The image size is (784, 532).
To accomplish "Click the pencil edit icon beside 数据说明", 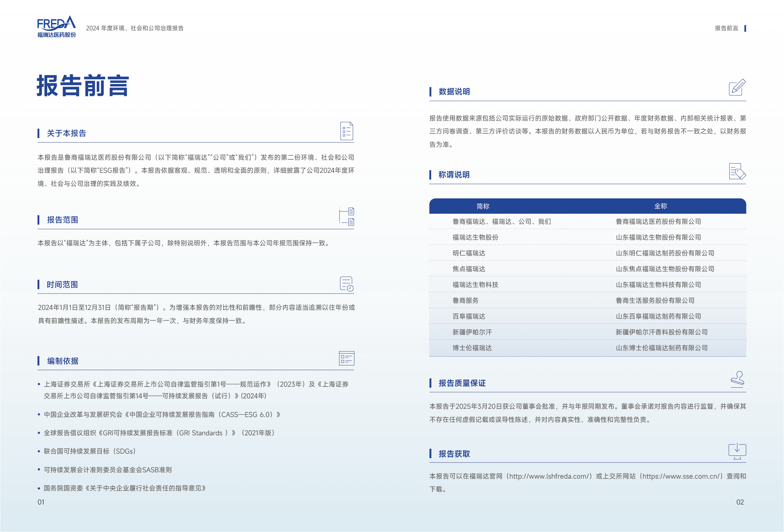I will click(x=737, y=88).
